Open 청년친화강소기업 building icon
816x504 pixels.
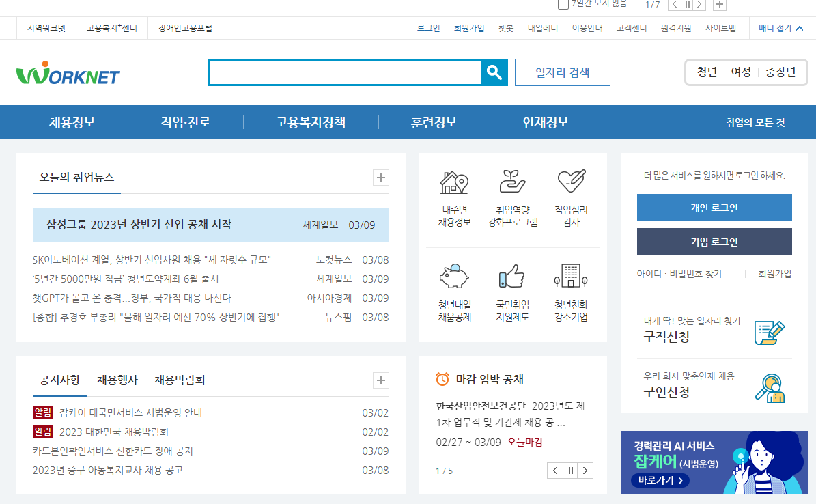click(571, 276)
